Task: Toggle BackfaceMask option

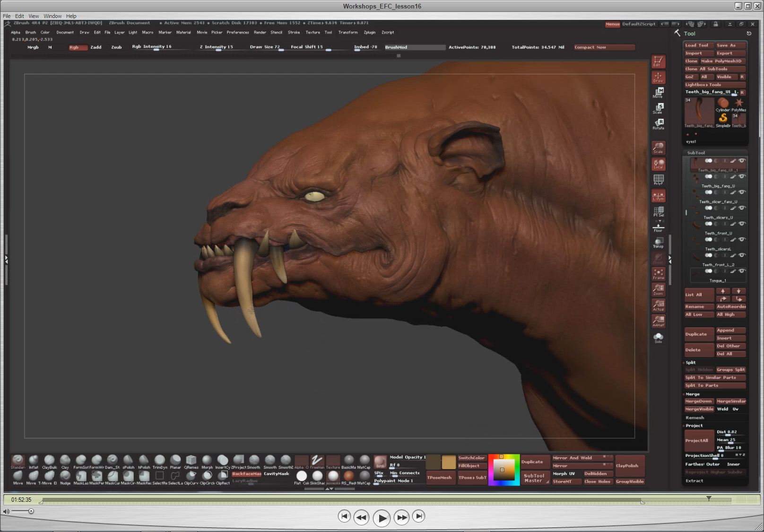Action: pos(247,473)
